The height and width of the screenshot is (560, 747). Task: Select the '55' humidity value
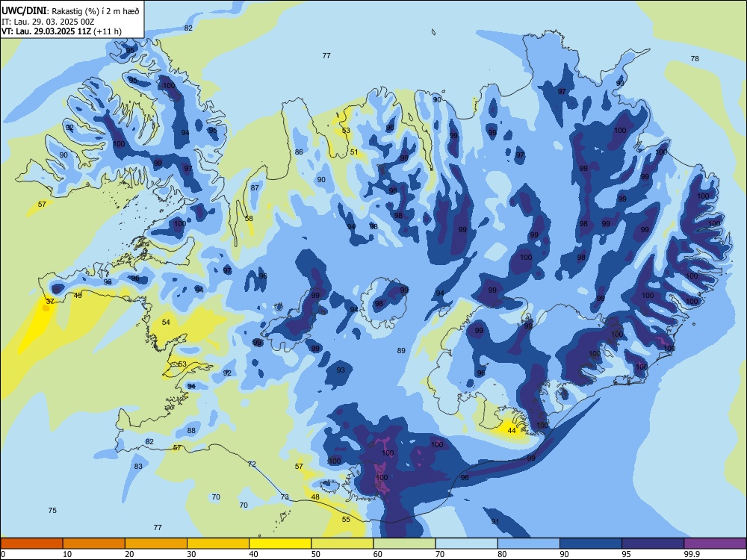pyautogui.click(x=346, y=519)
